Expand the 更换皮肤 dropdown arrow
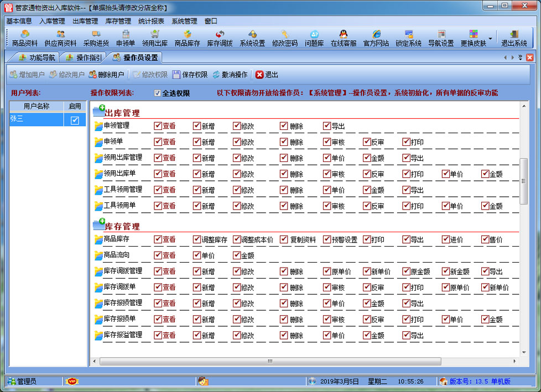The height and width of the screenshot is (392, 541). [490, 39]
